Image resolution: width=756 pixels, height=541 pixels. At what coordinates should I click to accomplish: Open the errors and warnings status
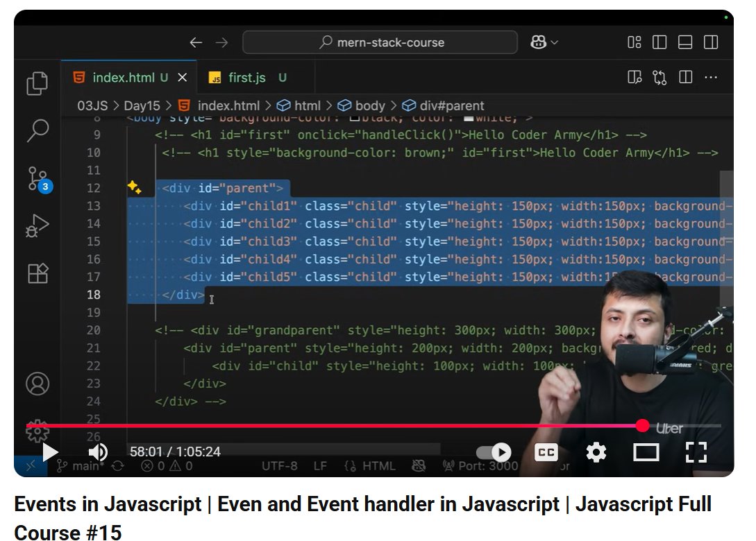coord(167,466)
